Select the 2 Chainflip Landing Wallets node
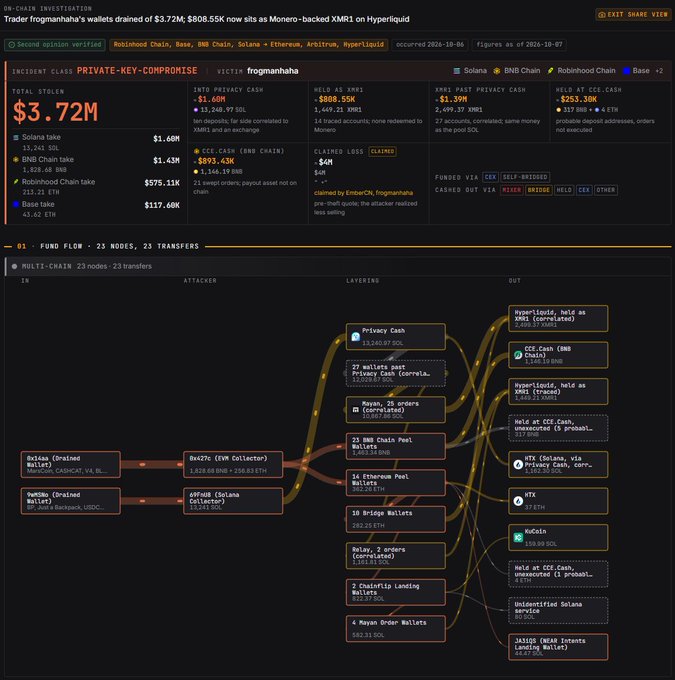The height and width of the screenshot is (680, 675). (396, 592)
